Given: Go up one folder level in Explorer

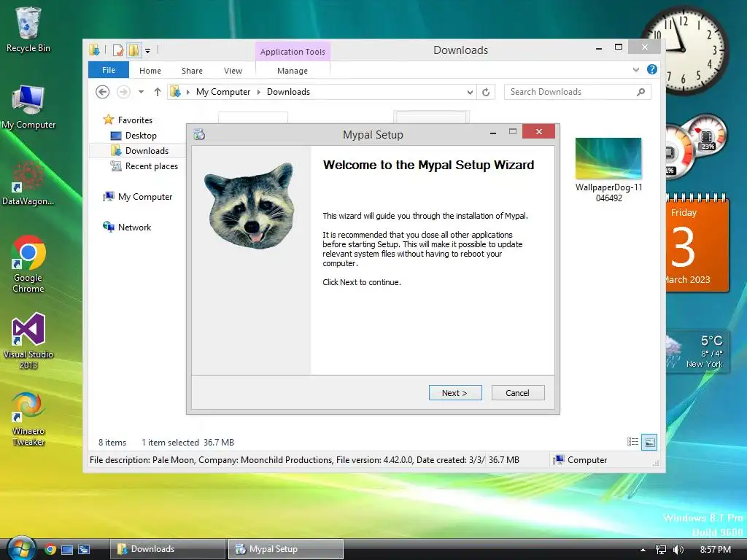Looking at the screenshot, I should tap(158, 92).
